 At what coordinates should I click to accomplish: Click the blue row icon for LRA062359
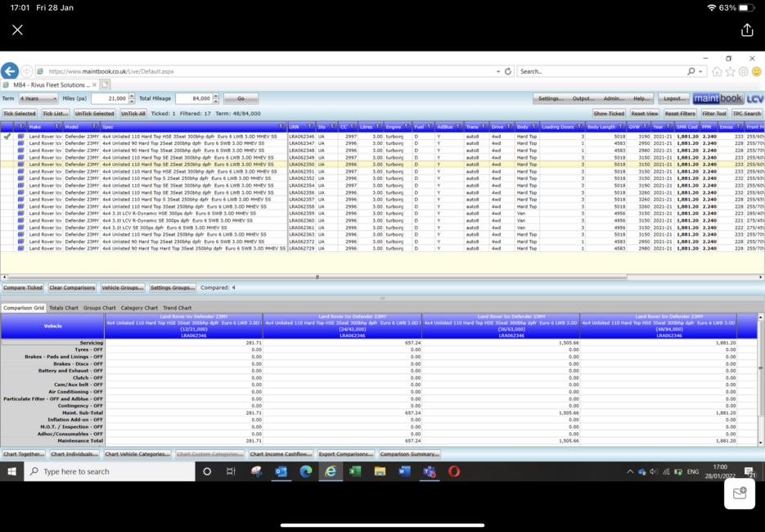coord(20,214)
